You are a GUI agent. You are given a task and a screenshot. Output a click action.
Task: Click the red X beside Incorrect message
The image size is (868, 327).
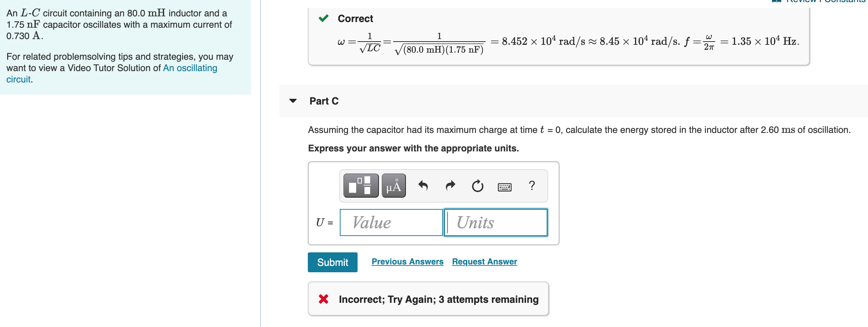pyautogui.click(x=323, y=299)
